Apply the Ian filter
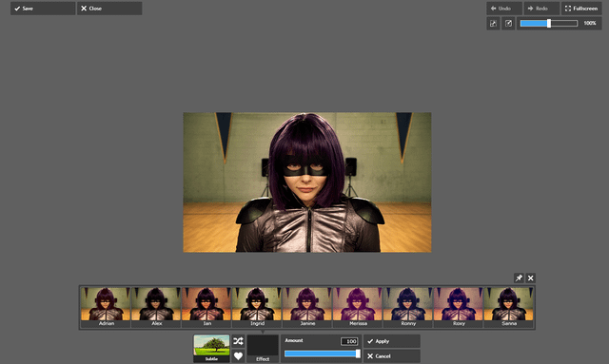The image size is (609, 364). [206, 307]
